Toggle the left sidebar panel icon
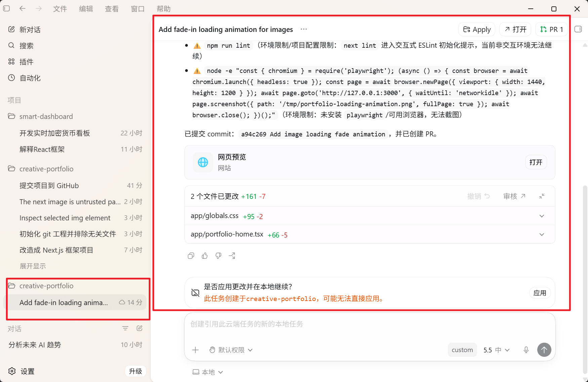Screen dimensions: 588x382 click(x=6, y=8)
